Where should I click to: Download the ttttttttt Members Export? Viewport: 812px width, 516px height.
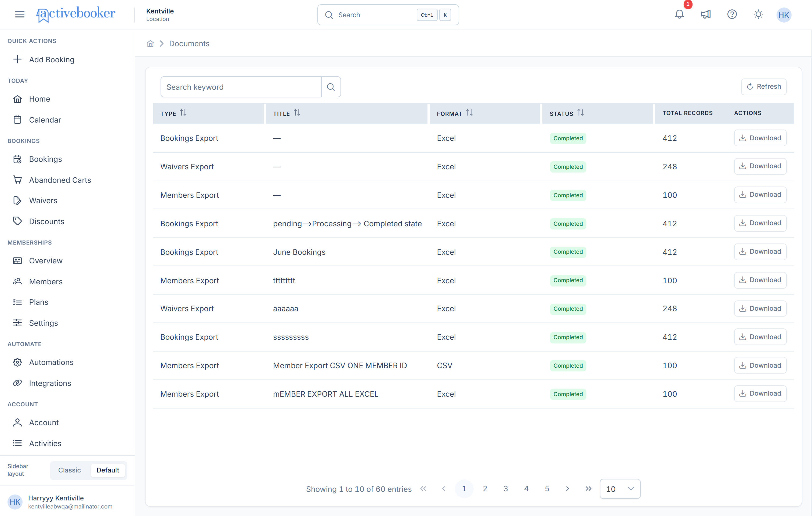[x=760, y=280]
